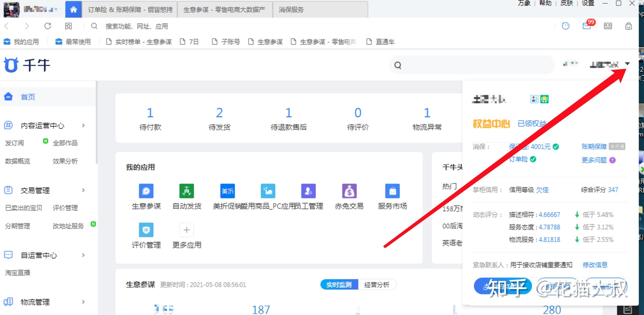The image size is (644, 315).
Task: Open the shopping bag icon in toolbar
Action: [628, 26]
